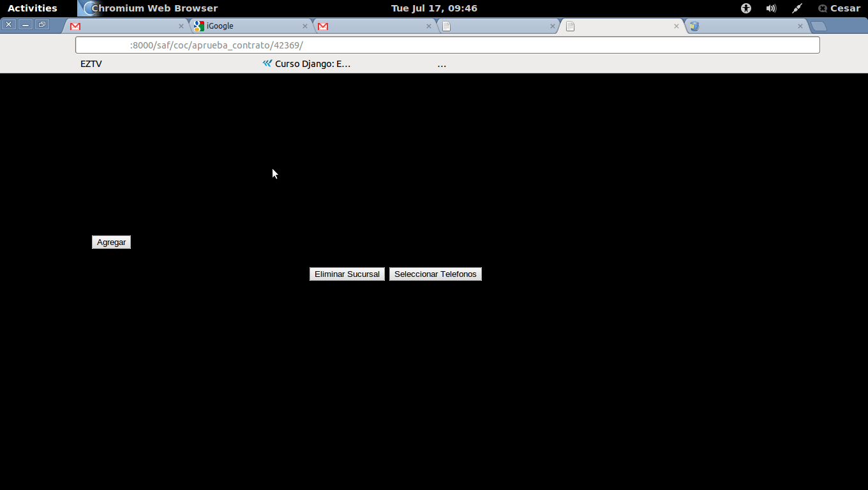This screenshot has height=490, width=868.
Task: Open the network connection icon
Action: [797, 8]
